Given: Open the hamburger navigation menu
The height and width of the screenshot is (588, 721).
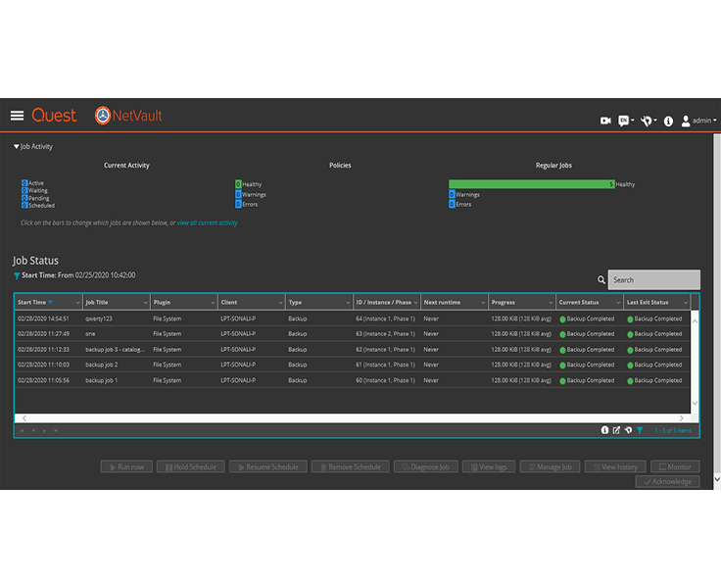Looking at the screenshot, I should [x=17, y=116].
